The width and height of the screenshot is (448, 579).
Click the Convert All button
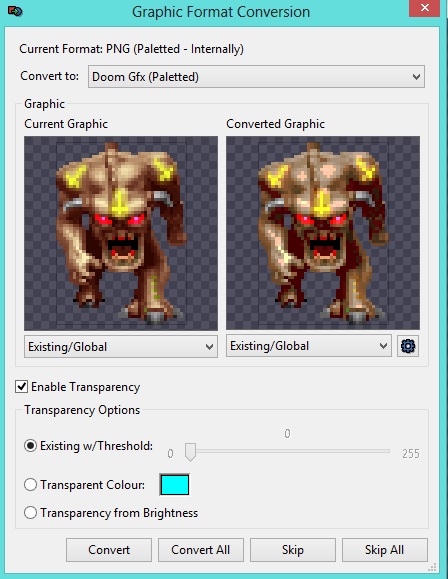[201, 550]
